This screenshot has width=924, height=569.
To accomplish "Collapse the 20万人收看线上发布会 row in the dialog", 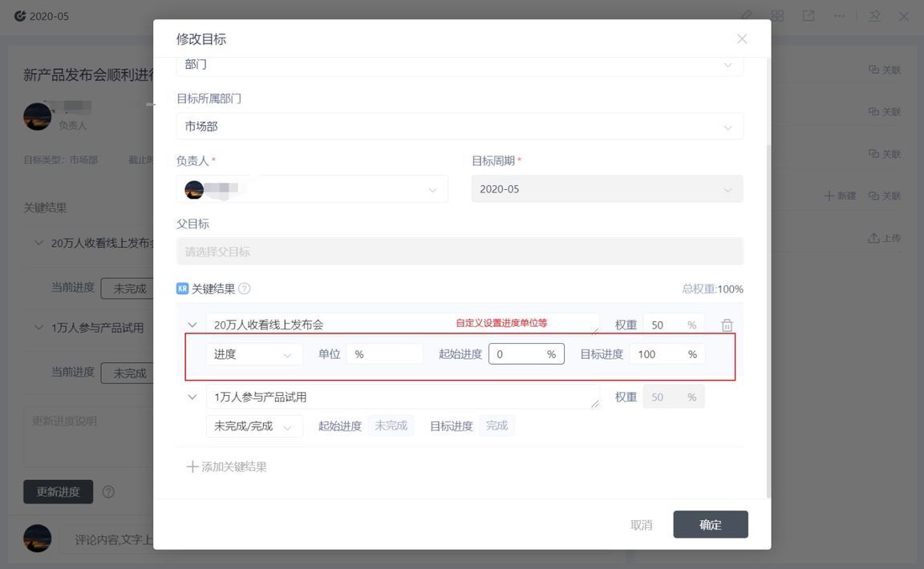I will 192,325.
